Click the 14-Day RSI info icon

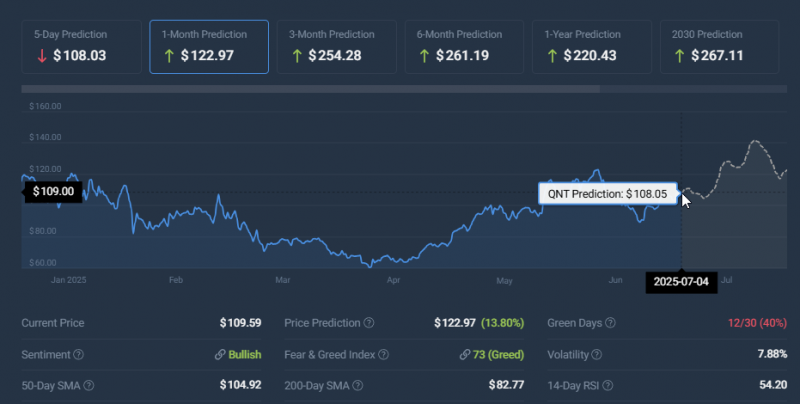click(608, 385)
